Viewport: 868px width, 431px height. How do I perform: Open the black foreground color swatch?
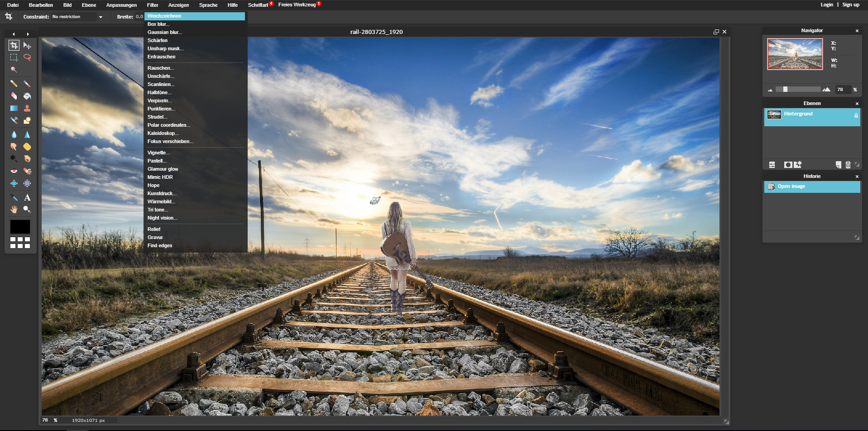click(x=20, y=226)
